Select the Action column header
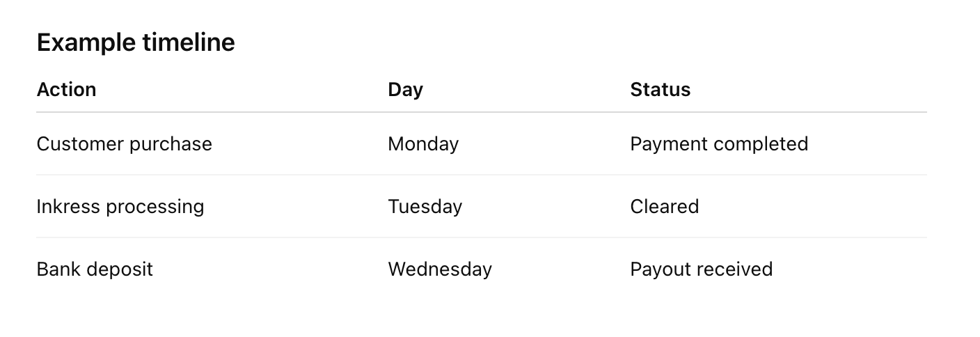980x337 pixels. (66, 90)
